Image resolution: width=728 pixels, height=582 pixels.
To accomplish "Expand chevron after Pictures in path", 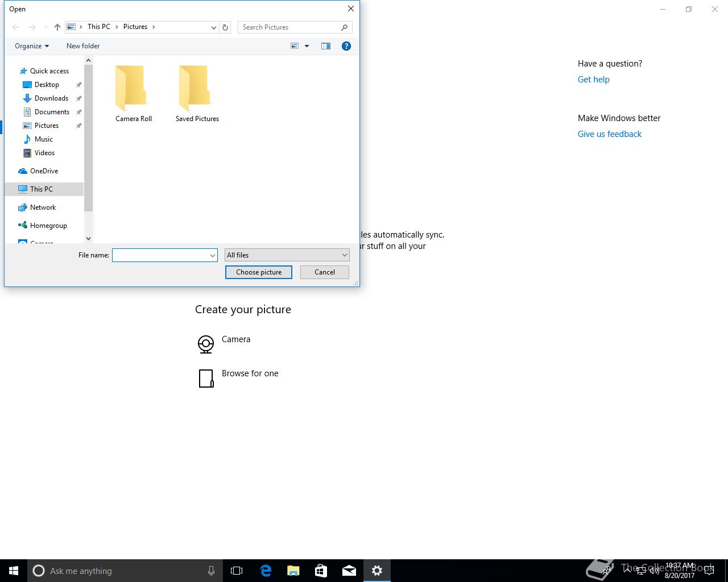I will coord(154,27).
